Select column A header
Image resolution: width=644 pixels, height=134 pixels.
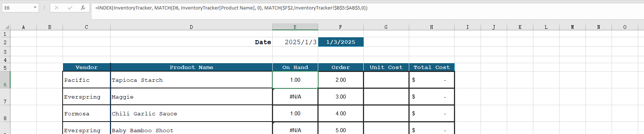24,27
